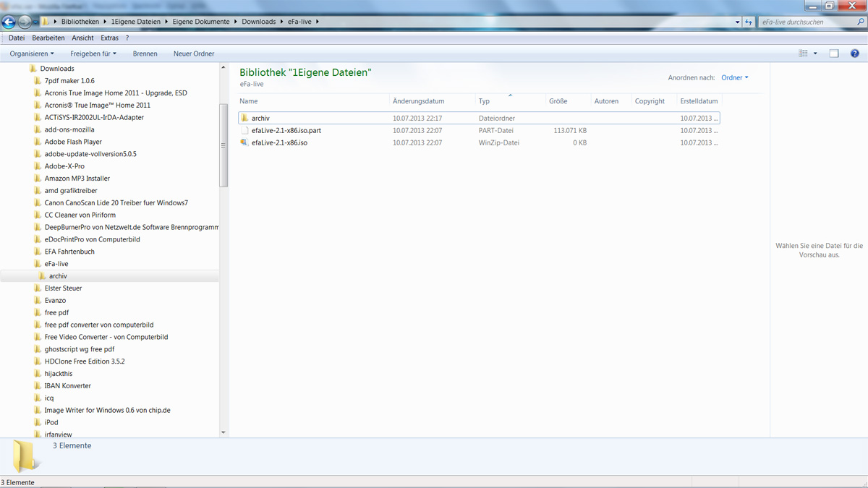Image resolution: width=868 pixels, height=488 pixels.
Task: Open the Organisieren dropdown menu
Action: 31,53
